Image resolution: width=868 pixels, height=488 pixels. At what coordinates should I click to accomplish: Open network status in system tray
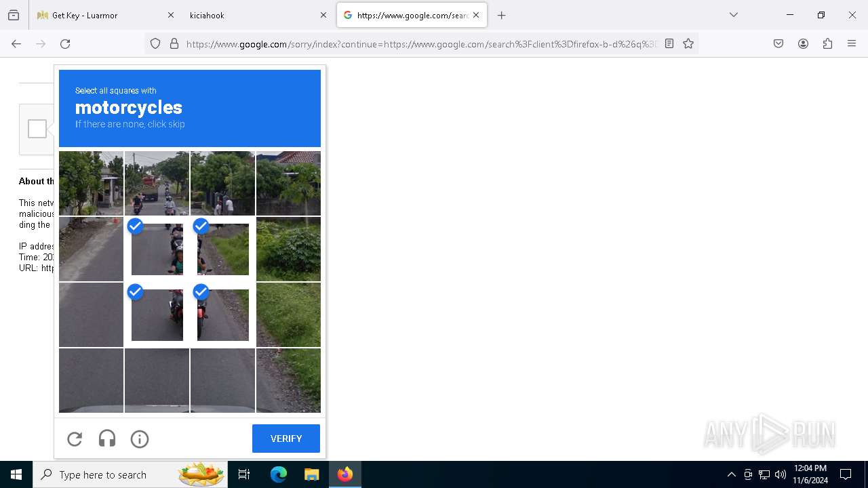point(764,474)
